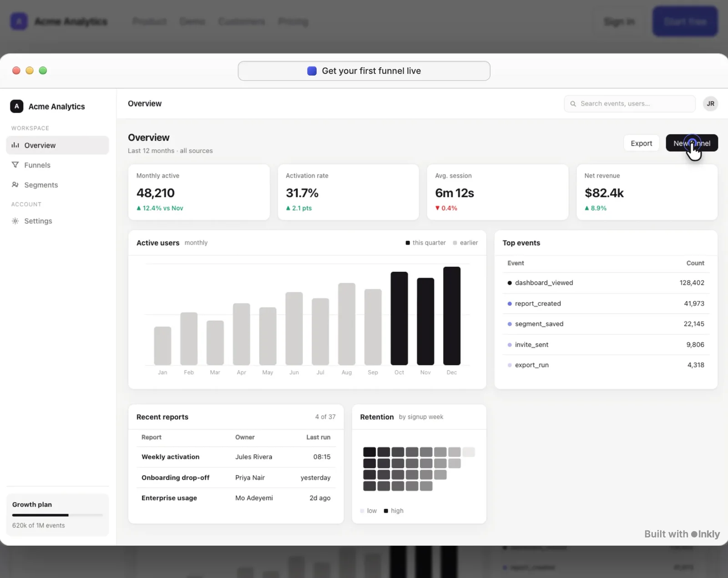
Task: Click the December bar in the chart
Action: 452,316
